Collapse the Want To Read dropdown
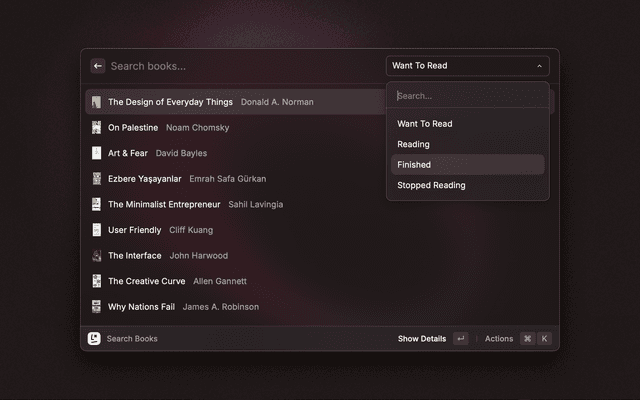Viewport: 640px width, 400px height. pos(467,66)
